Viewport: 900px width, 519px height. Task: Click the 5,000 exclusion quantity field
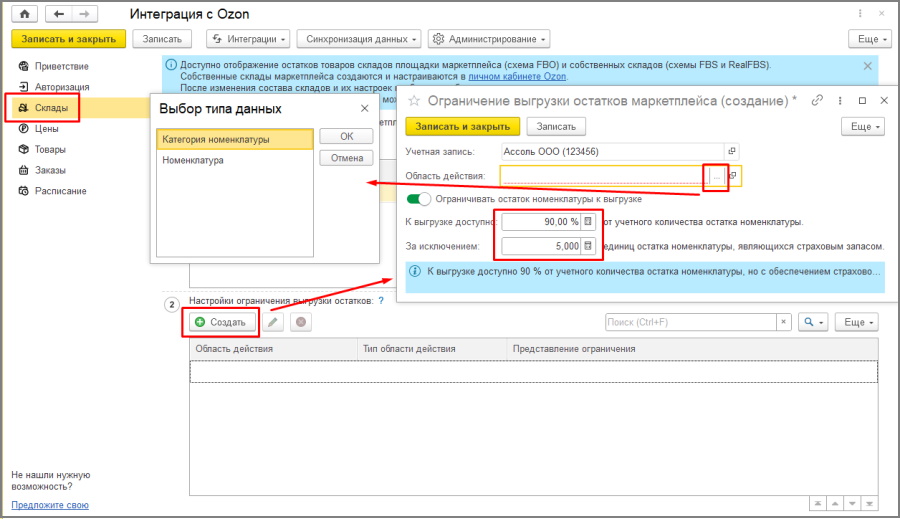coord(541,246)
